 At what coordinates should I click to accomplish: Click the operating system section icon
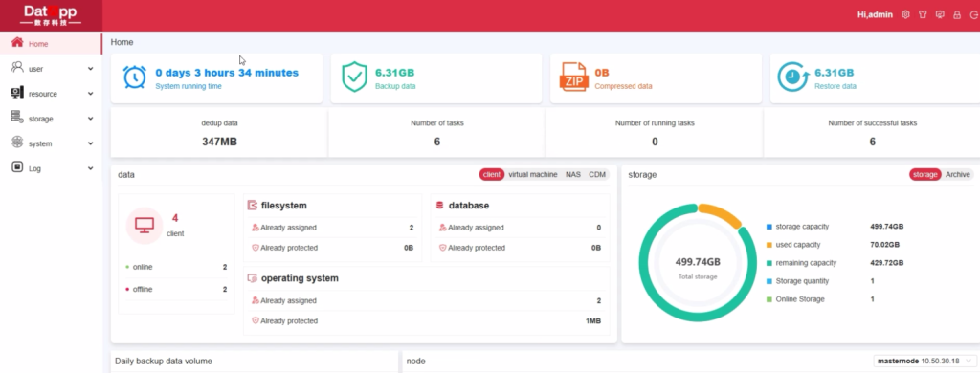[x=253, y=278]
